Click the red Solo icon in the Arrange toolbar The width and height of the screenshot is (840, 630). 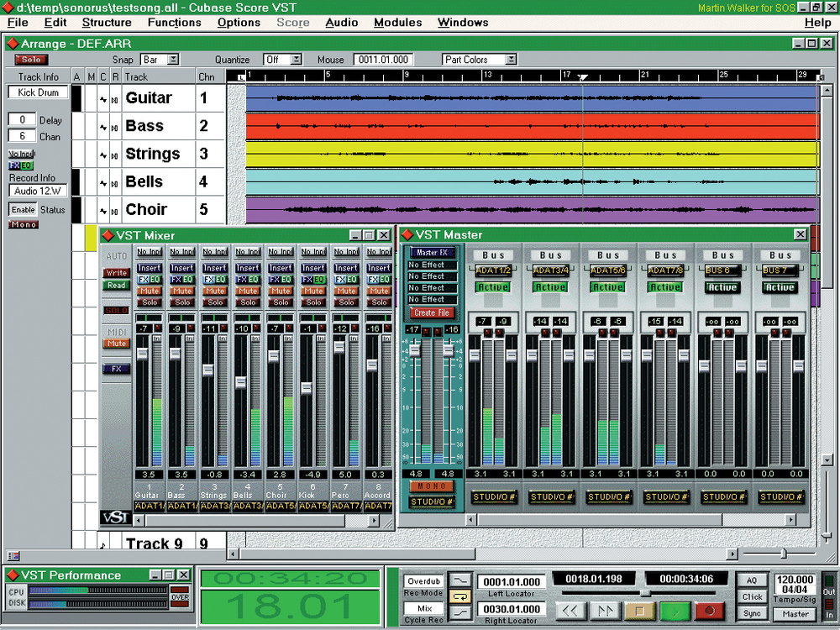click(x=30, y=59)
